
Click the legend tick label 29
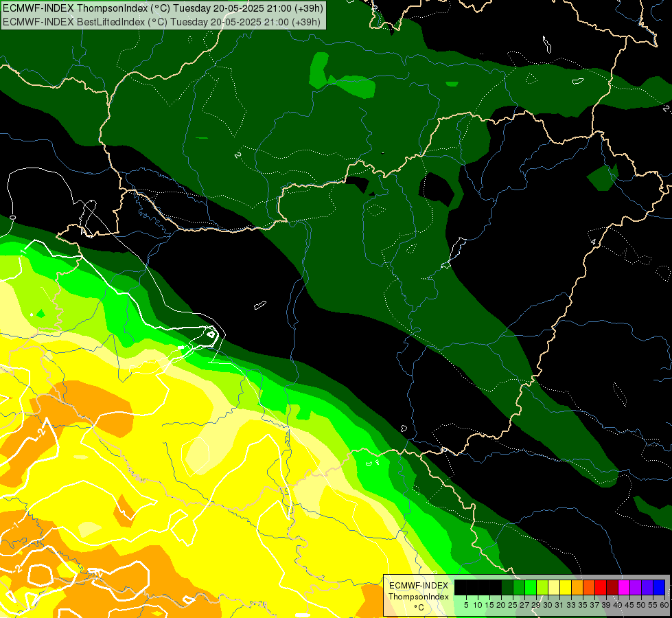[536, 605]
